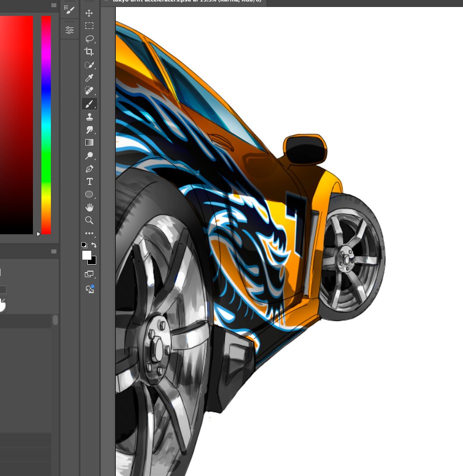
Task: Click the lower panel vertical scrollbar thumb
Action: [x=55, y=320]
